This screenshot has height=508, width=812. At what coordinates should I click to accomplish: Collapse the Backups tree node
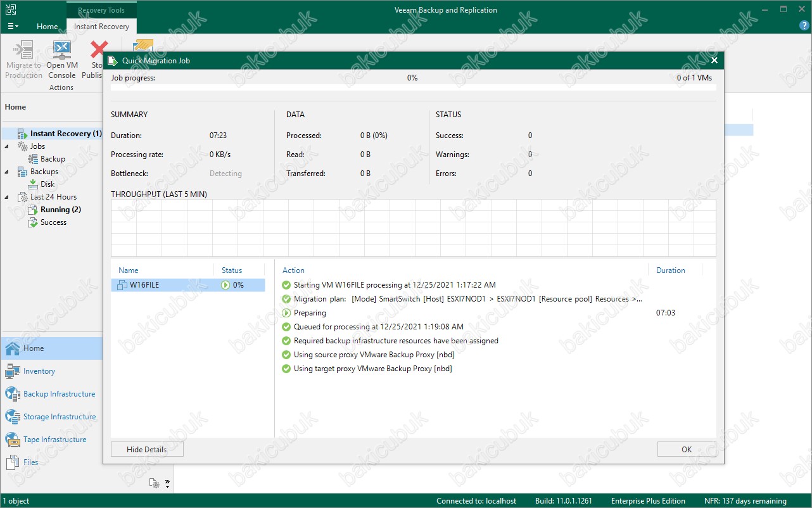coord(7,172)
